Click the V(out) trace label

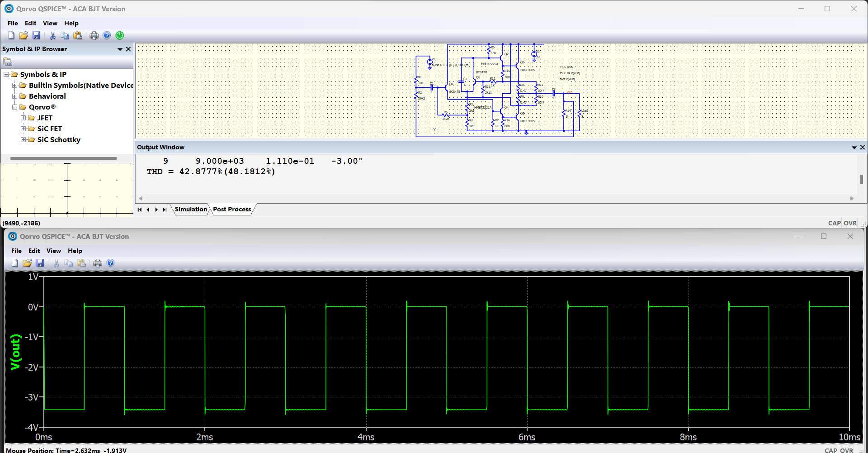[x=16, y=352]
